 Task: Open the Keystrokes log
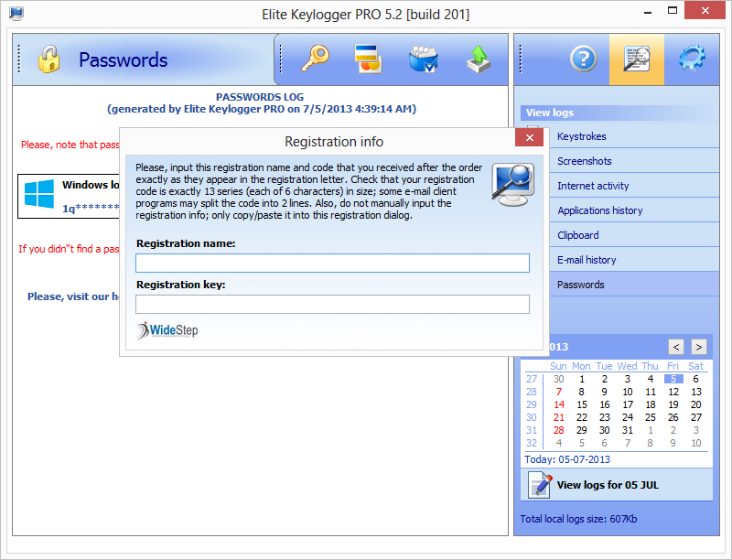pyautogui.click(x=581, y=136)
